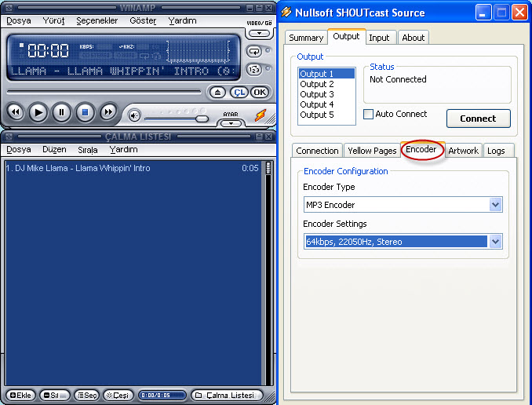Image resolution: width=532 pixels, height=405 pixels.
Task: Select Output 5 in the list
Action: pyautogui.click(x=326, y=115)
